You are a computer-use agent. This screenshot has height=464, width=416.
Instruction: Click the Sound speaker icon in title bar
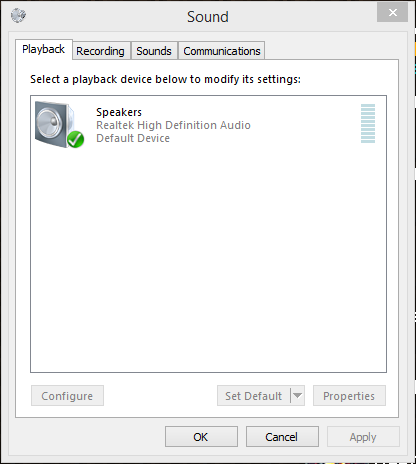(x=18, y=15)
